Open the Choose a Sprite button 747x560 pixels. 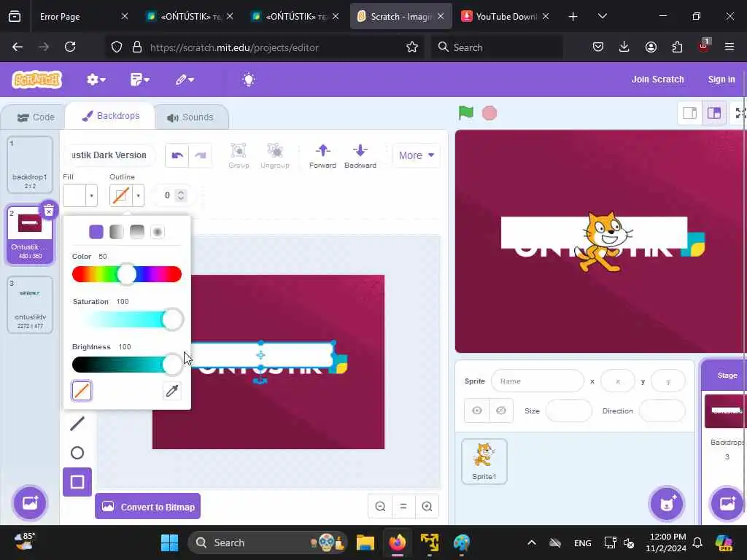pos(667,503)
